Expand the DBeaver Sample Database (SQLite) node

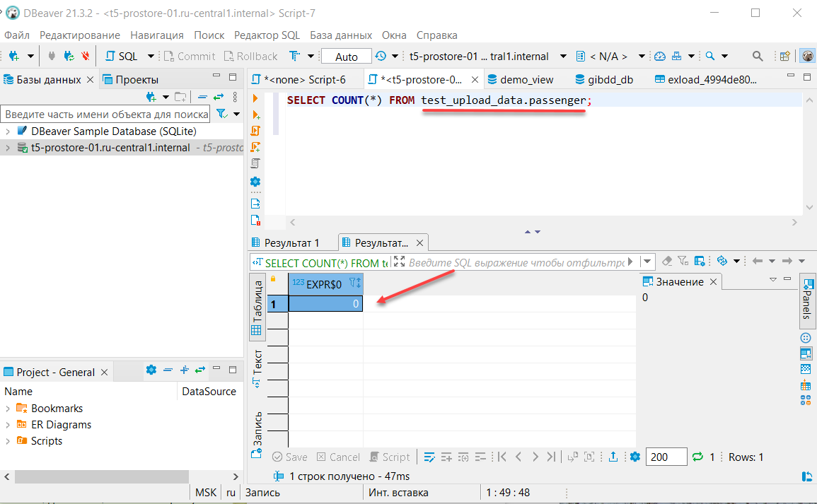point(8,131)
